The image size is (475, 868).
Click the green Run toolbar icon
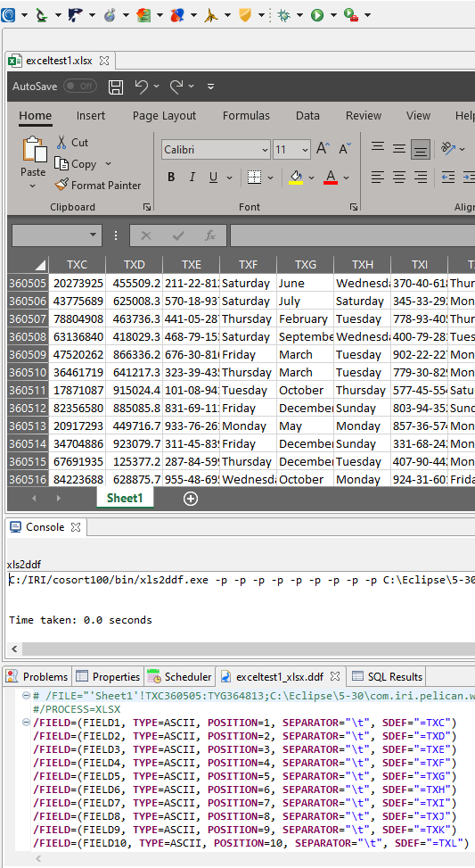point(317,15)
